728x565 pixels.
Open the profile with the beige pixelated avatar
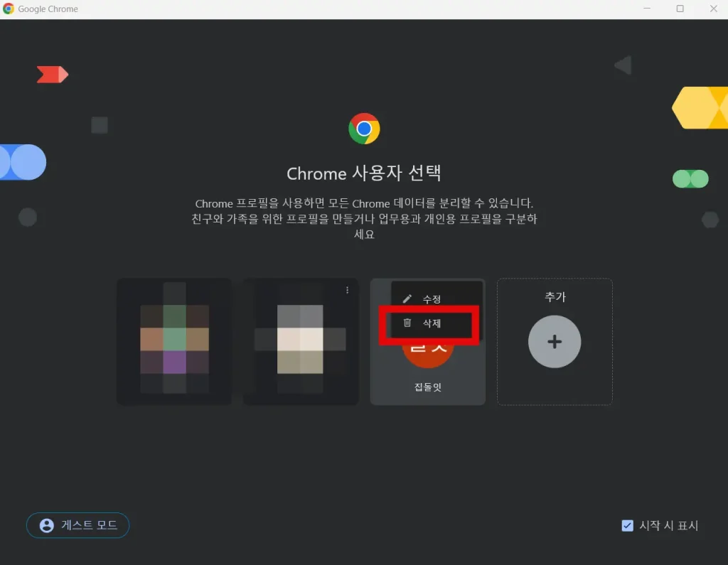click(301, 342)
